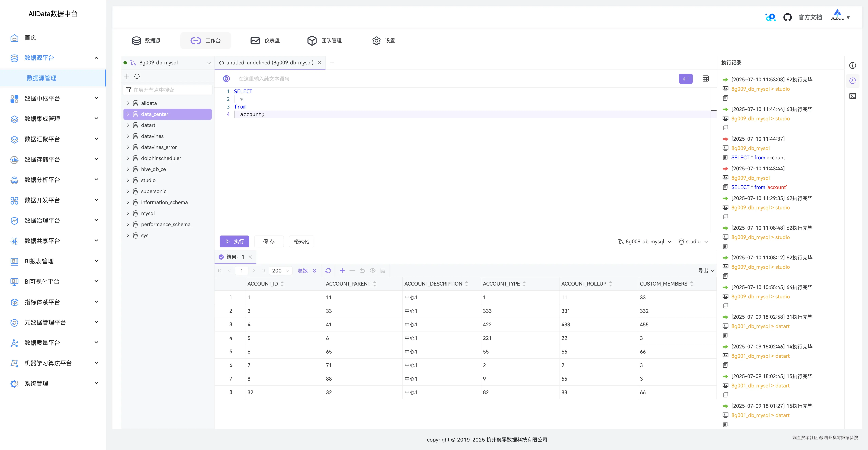Click the 格式化 format button
This screenshot has height=450, width=868.
(301, 241)
